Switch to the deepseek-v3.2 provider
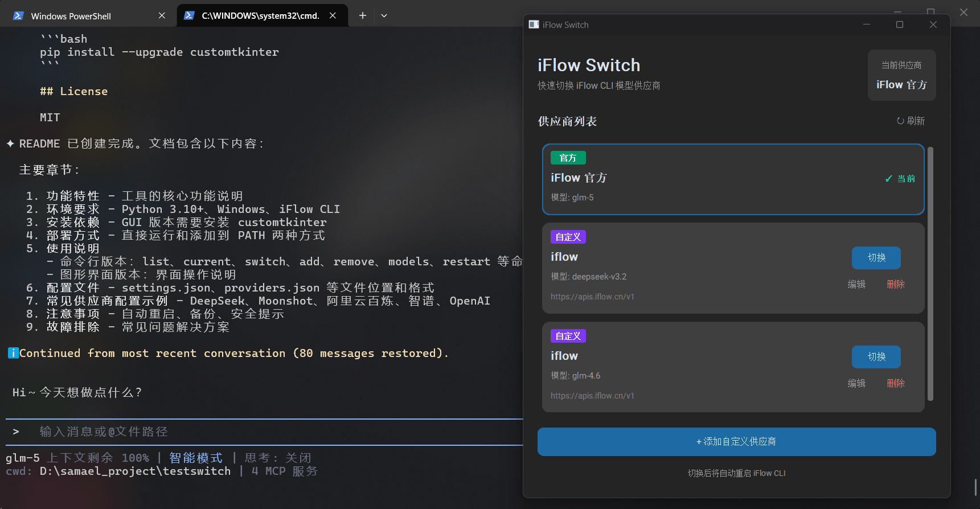980x509 pixels. (876, 257)
